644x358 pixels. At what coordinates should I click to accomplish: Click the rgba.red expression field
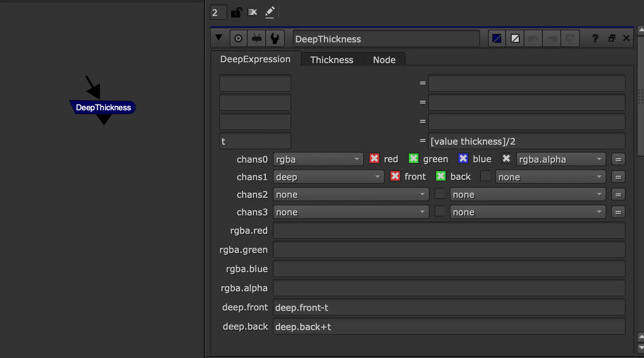point(449,231)
